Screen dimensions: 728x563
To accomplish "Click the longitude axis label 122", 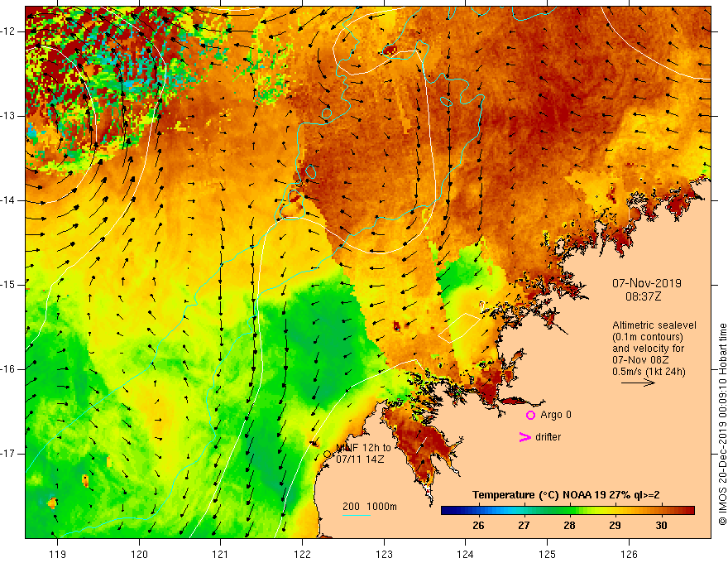I will pos(302,554).
